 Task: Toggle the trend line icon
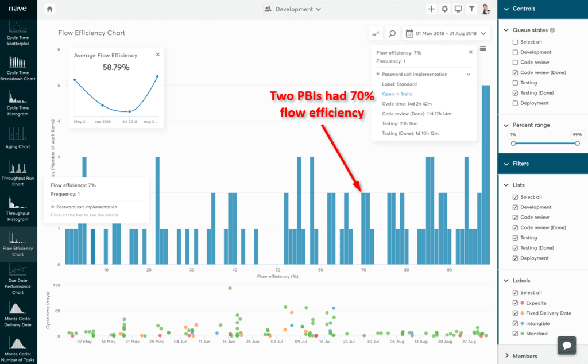coord(376,34)
